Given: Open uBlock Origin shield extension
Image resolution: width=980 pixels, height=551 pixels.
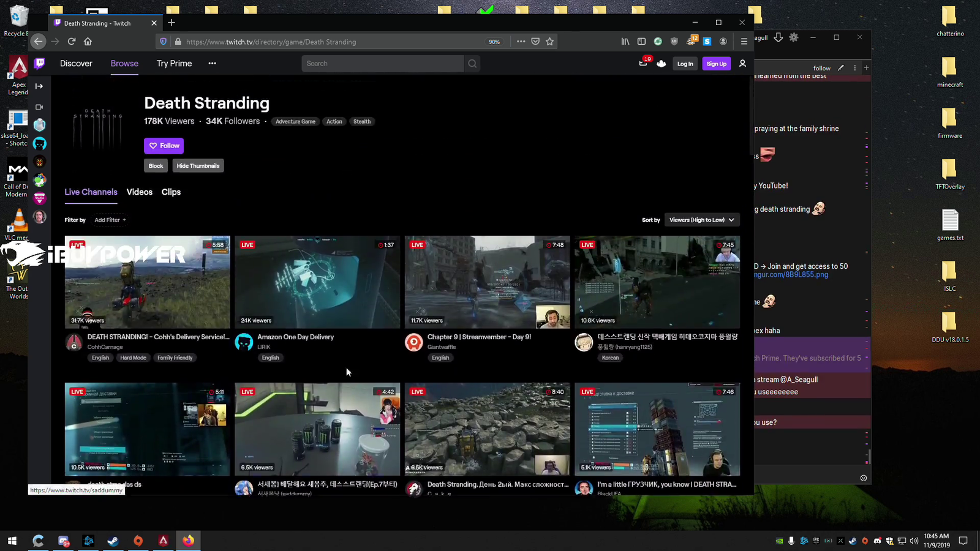Looking at the screenshot, I should click(674, 42).
